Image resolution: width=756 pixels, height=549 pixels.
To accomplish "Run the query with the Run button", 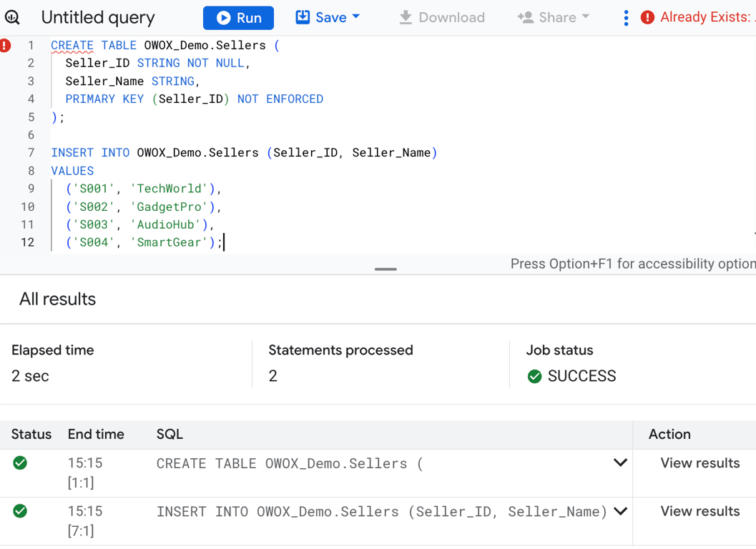I will (x=238, y=18).
